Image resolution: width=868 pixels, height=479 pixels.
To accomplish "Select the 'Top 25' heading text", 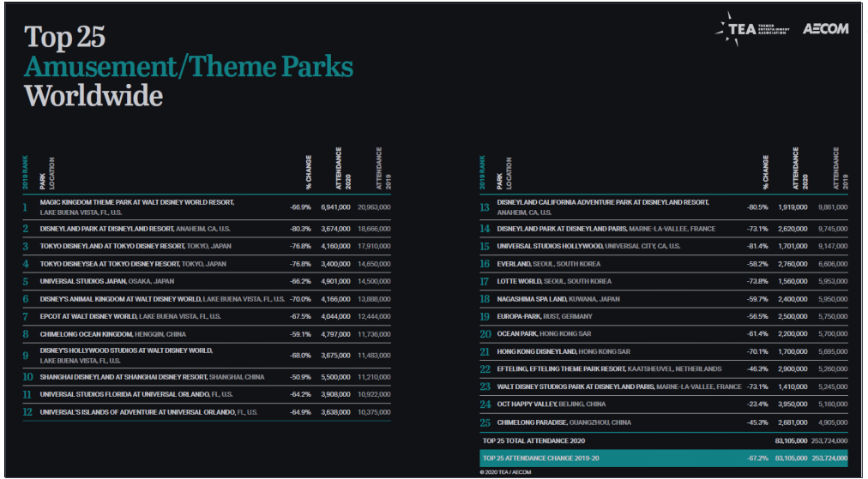I will tap(65, 37).
